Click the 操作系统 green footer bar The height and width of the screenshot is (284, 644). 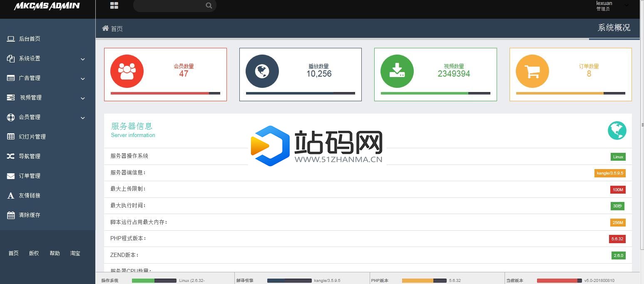click(154, 281)
